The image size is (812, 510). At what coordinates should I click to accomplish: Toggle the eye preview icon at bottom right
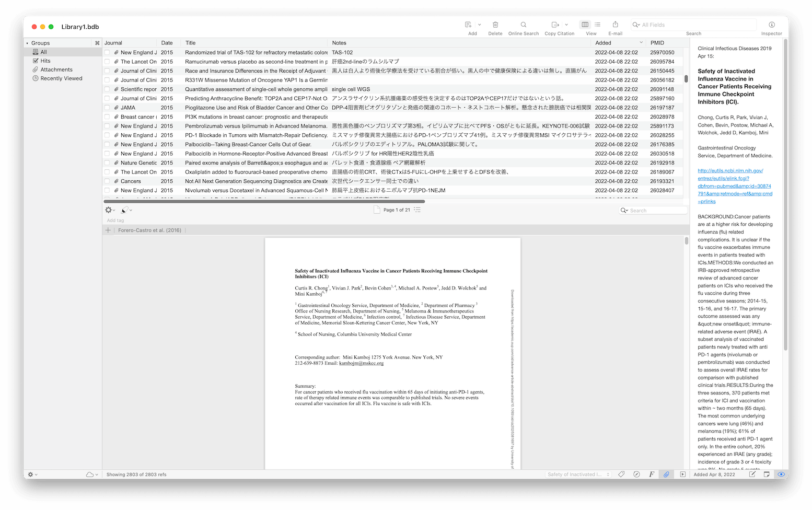pos(781,474)
